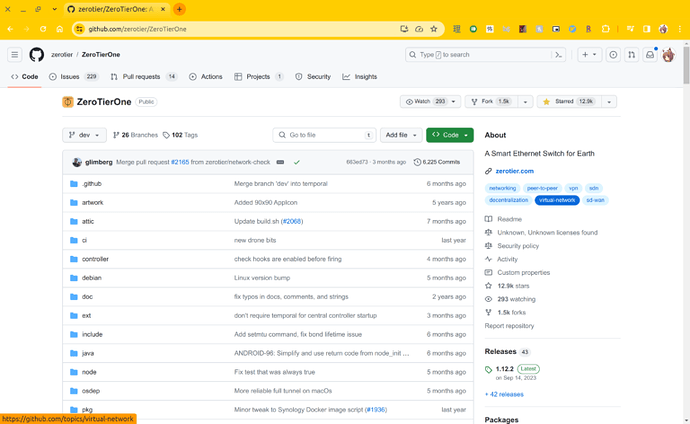Viewport: 690px width, 424px height.
Task: Open the controller folder
Action: tap(95, 259)
